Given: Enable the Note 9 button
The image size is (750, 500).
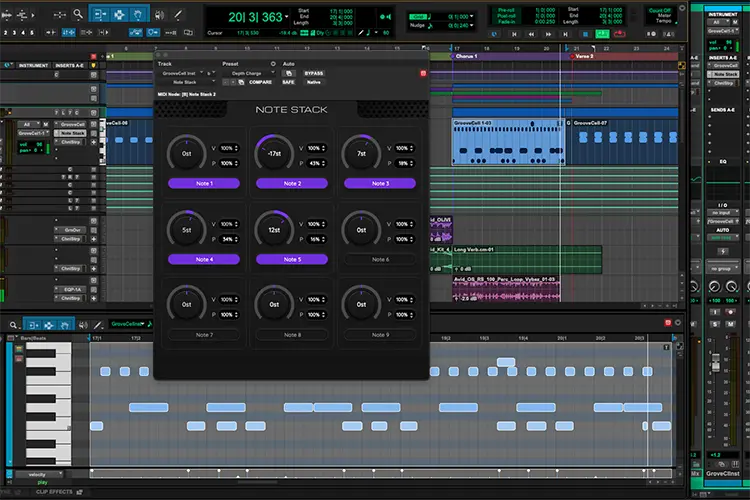Looking at the screenshot, I should (380, 335).
